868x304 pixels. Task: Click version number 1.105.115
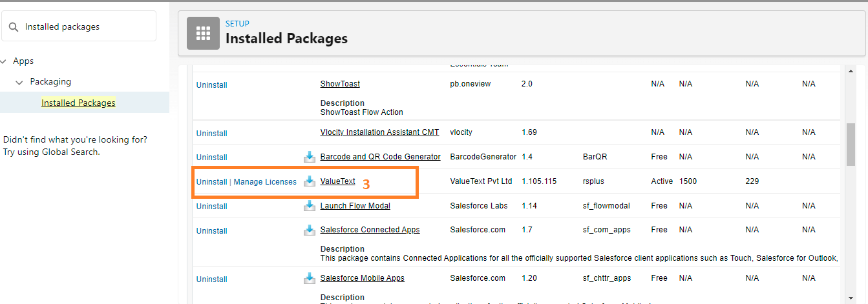click(539, 181)
